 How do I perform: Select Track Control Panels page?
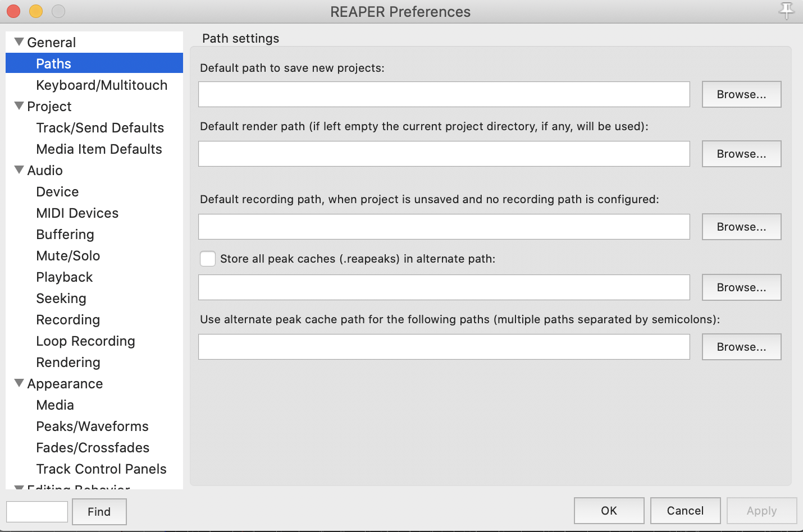[x=101, y=469]
